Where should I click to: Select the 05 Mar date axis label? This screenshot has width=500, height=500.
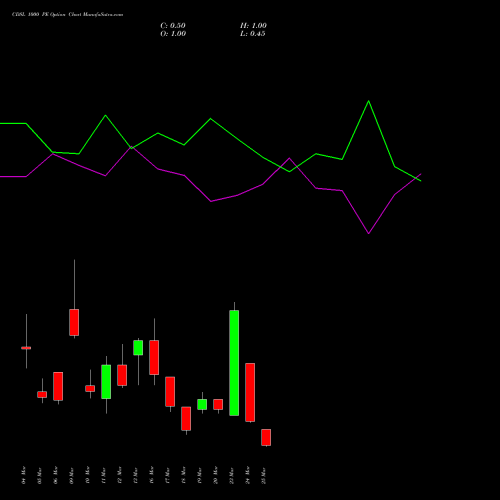coord(40,475)
